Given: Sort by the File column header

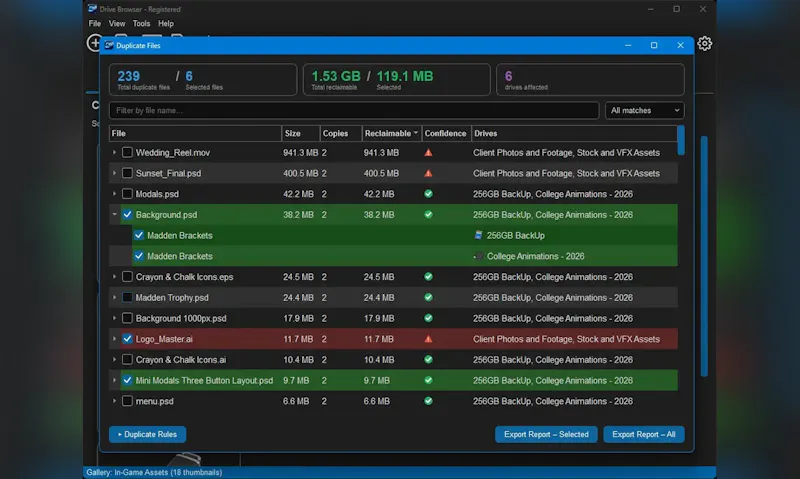Looking at the screenshot, I should (195, 133).
